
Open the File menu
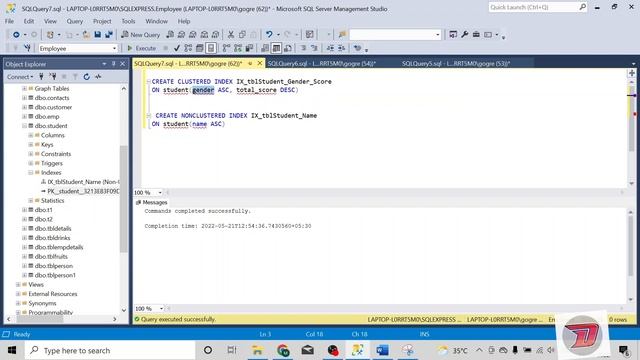click(x=9, y=21)
